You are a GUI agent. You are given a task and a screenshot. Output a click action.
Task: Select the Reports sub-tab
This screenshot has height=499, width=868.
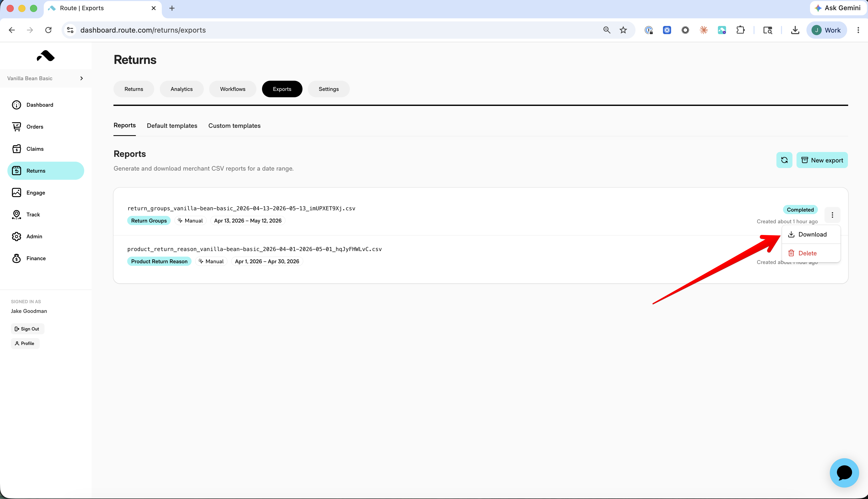pyautogui.click(x=125, y=126)
